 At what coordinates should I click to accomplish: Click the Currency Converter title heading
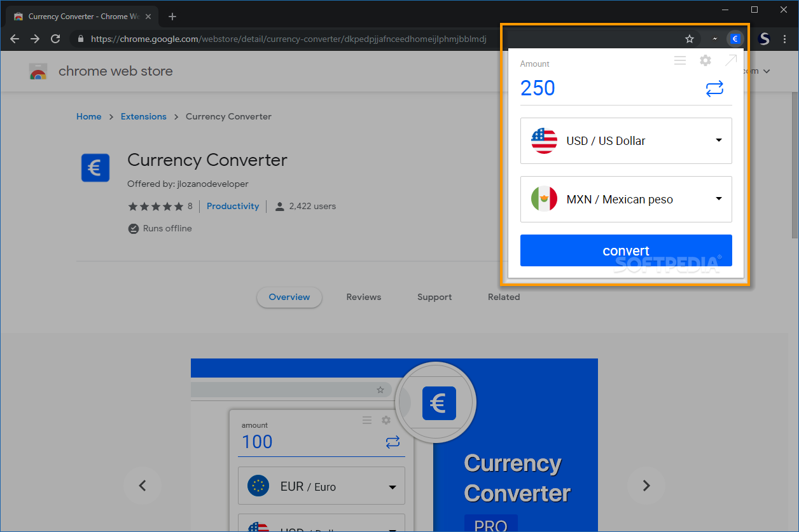(x=207, y=160)
